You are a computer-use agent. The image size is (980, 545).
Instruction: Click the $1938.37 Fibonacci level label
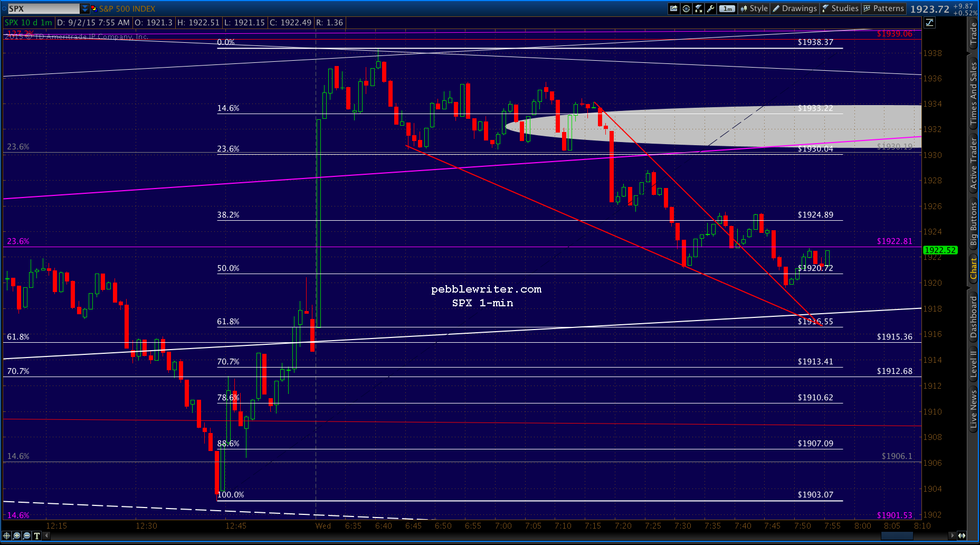[815, 42]
